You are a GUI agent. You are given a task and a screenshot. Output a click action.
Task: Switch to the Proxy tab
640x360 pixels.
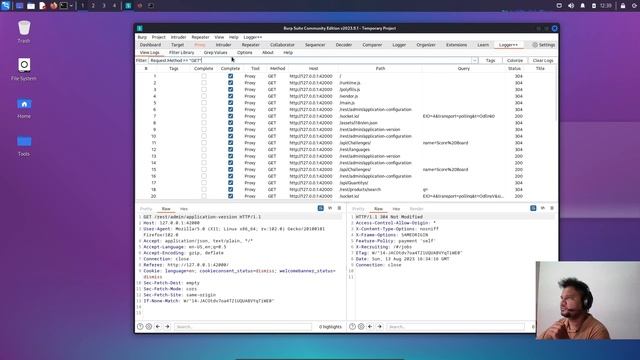pos(200,45)
